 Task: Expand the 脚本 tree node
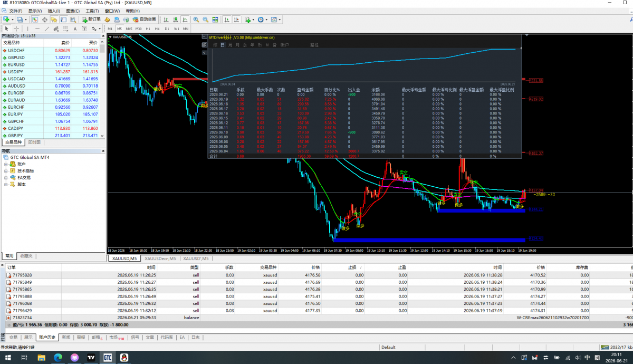point(6,185)
